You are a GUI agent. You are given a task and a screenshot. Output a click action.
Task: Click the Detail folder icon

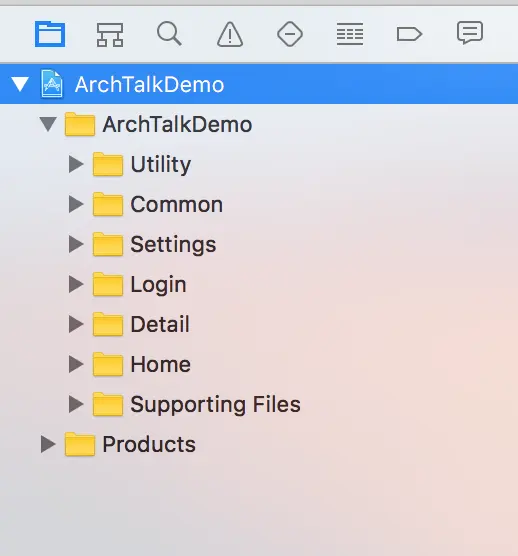coord(108,324)
